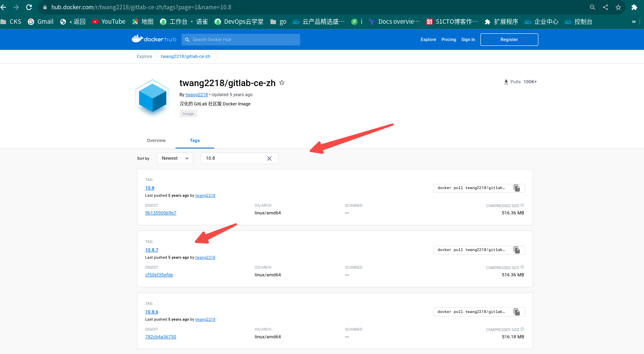Open Pricing in the top navigation
The width and height of the screenshot is (644, 354).
pyautogui.click(x=449, y=39)
